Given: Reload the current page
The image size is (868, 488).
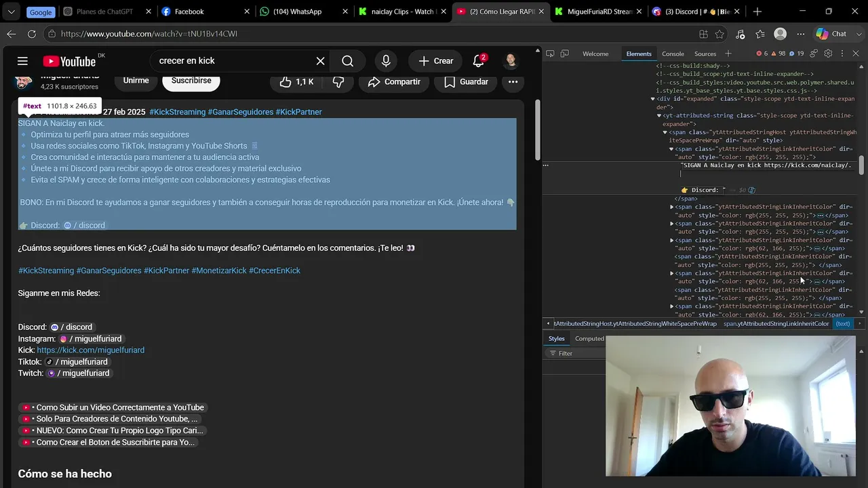Looking at the screenshot, I should (32, 34).
